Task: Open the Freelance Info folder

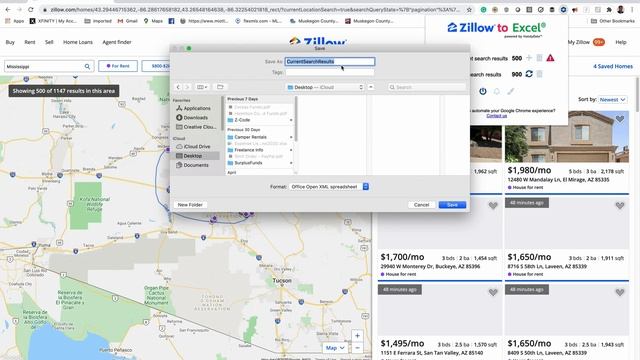Action: tap(249, 150)
